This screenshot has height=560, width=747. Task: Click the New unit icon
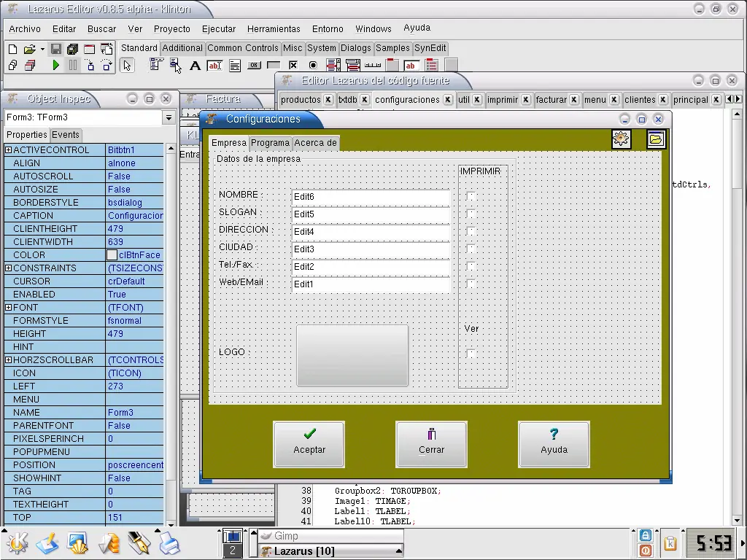12,49
